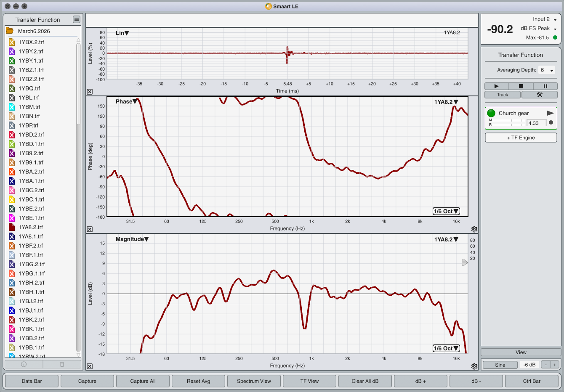Toggle the Church gear delay dot
This screenshot has height=392, width=564.
point(551,123)
